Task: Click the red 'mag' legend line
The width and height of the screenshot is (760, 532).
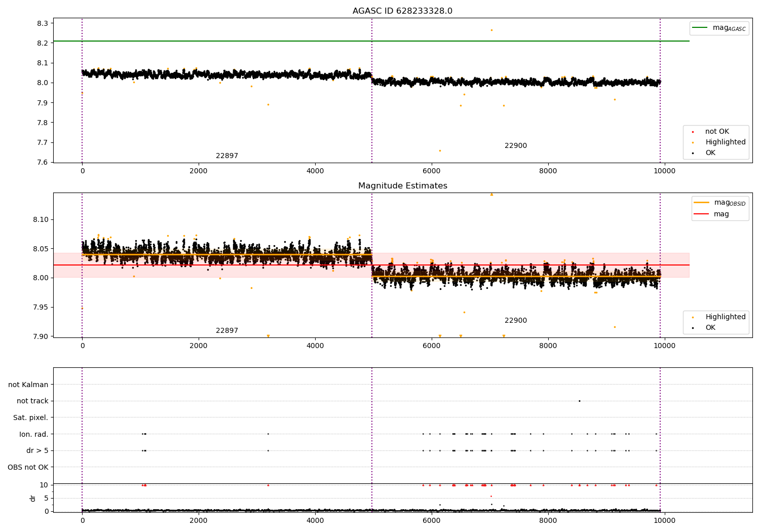Action: pos(702,214)
